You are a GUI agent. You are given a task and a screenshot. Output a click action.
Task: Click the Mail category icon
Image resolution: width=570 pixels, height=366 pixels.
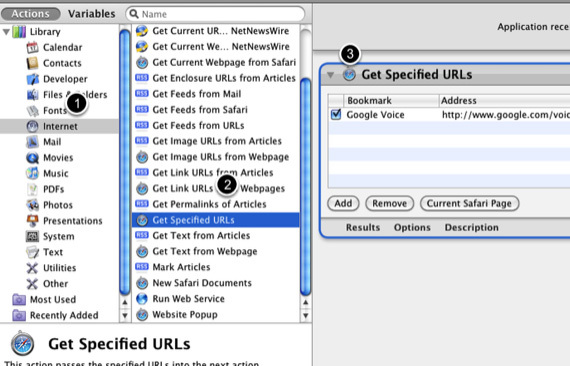(x=32, y=142)
